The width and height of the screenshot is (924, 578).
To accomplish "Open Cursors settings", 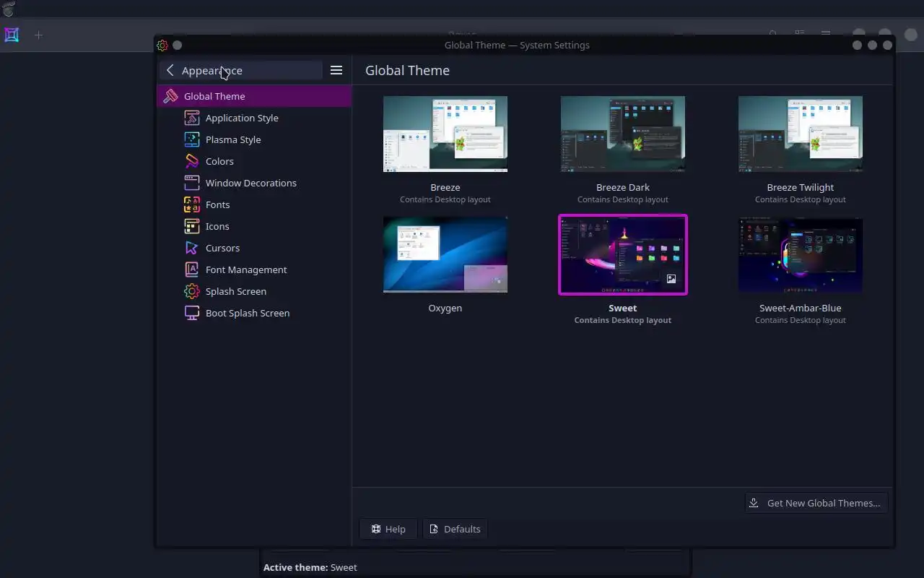I will click(x=254, y=248).
